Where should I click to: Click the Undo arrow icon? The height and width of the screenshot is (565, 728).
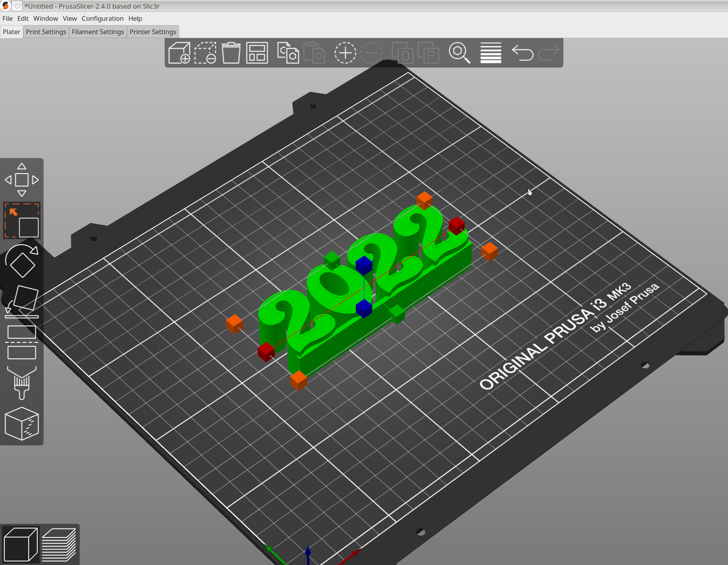523,53
